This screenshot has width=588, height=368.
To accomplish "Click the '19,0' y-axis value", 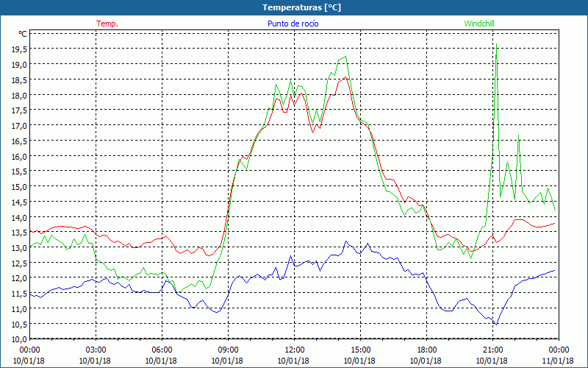I will tap(20, 65).
